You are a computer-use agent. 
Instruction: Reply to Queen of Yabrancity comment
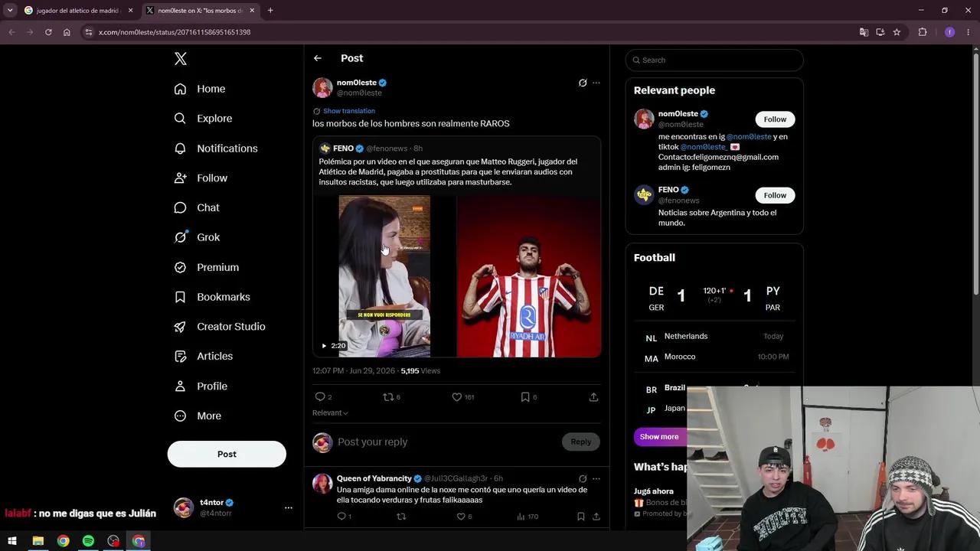coord(341,517)
